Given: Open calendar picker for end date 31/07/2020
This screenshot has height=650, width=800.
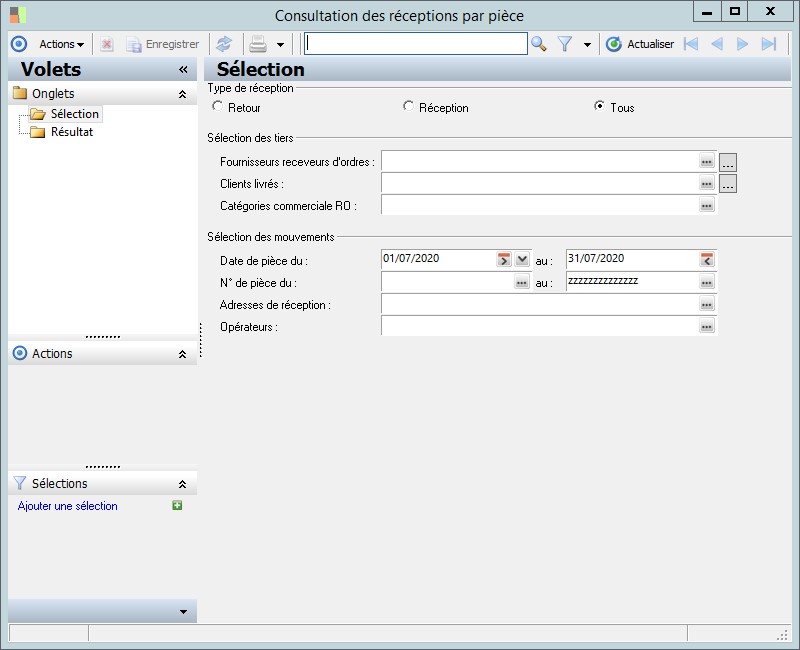Looking at the screenshot, I should click(707, 260).
